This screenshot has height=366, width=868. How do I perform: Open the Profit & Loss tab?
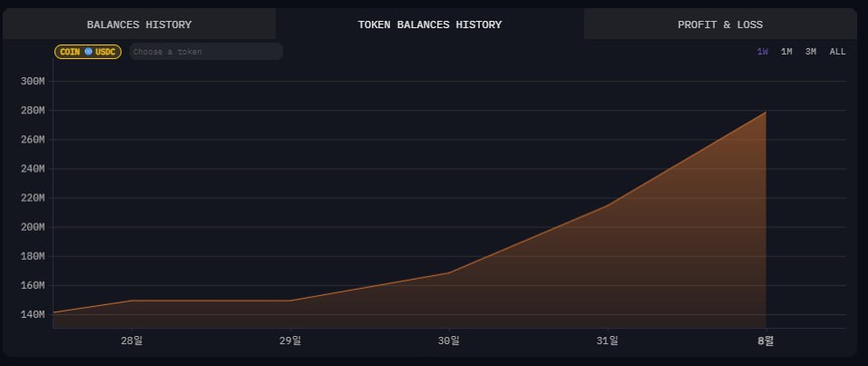pos(720,25)
